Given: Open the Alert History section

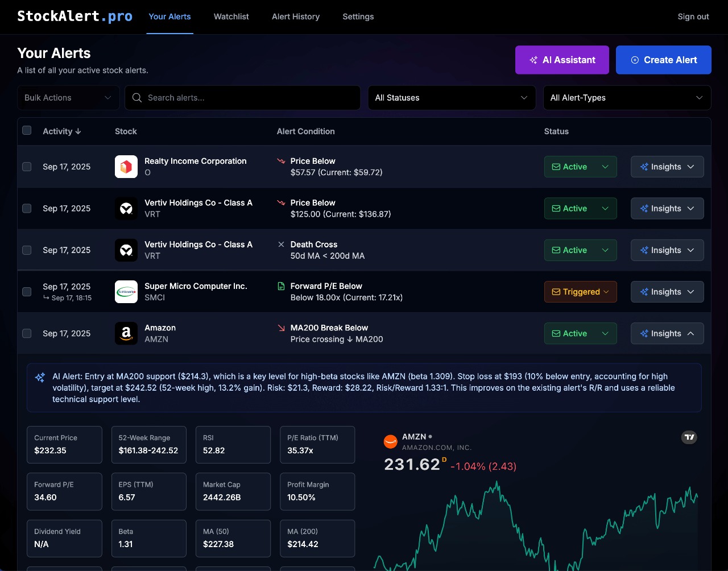Looking at the screenshot, I should coord(295,16).
